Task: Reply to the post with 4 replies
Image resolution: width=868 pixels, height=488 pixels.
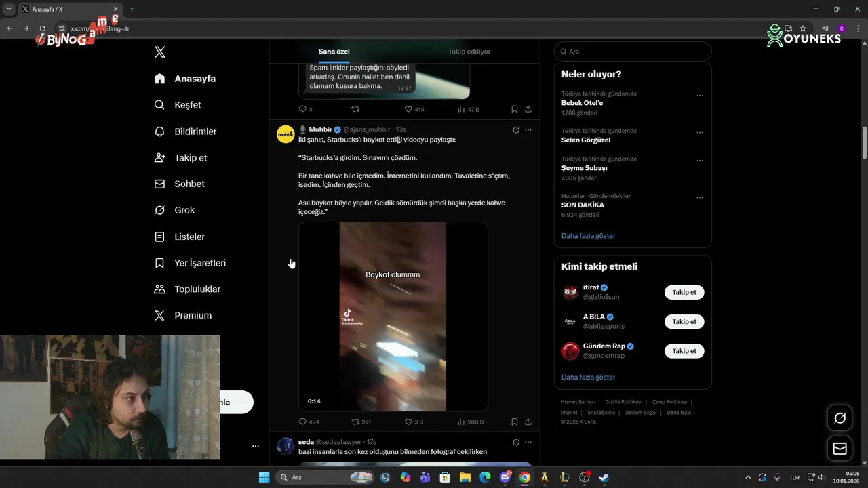Action: click(305, 109)
